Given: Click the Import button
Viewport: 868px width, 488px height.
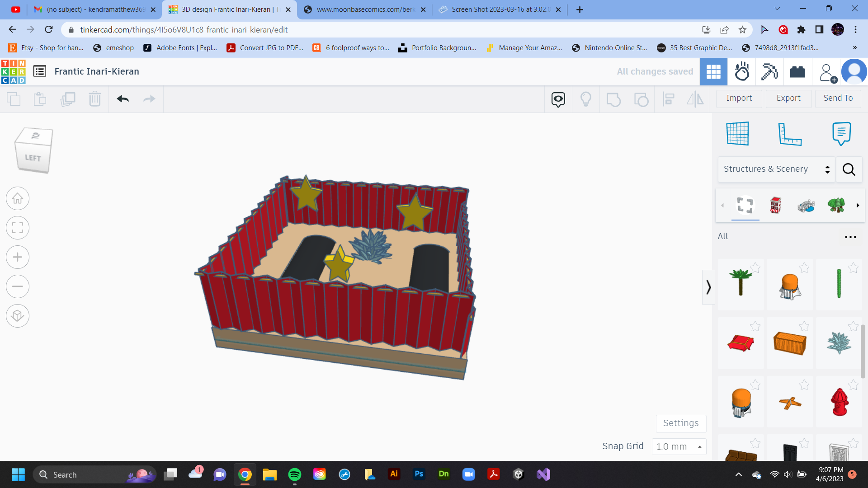Looking at the screenshot, I should (x=739, y=98).
